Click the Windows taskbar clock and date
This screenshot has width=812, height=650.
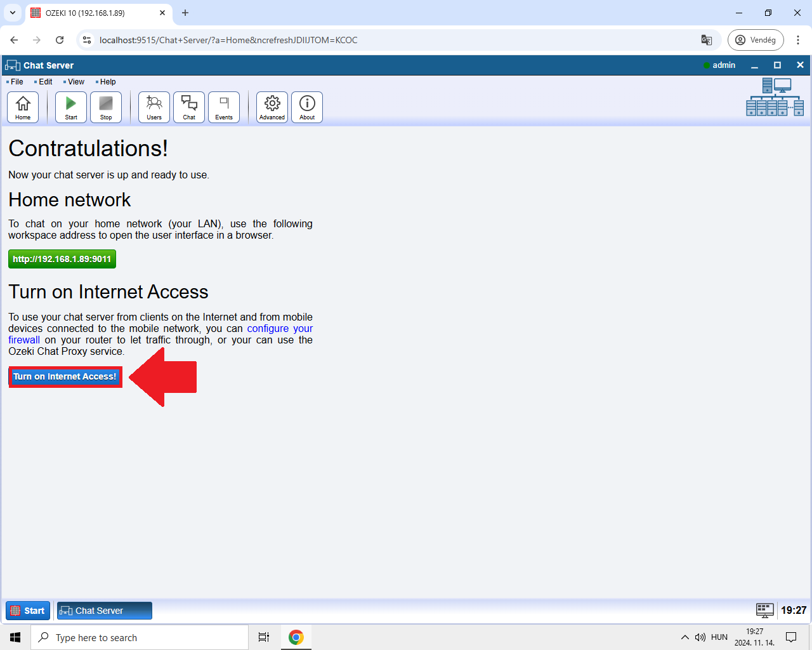coord(755,637)
